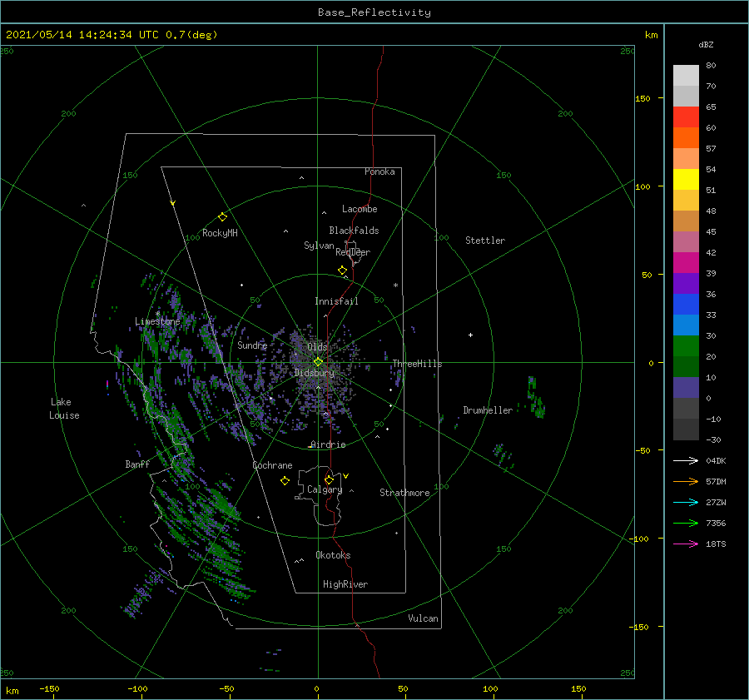Select the Stettler label
The image size is (749, 700).
pos(485,241)
